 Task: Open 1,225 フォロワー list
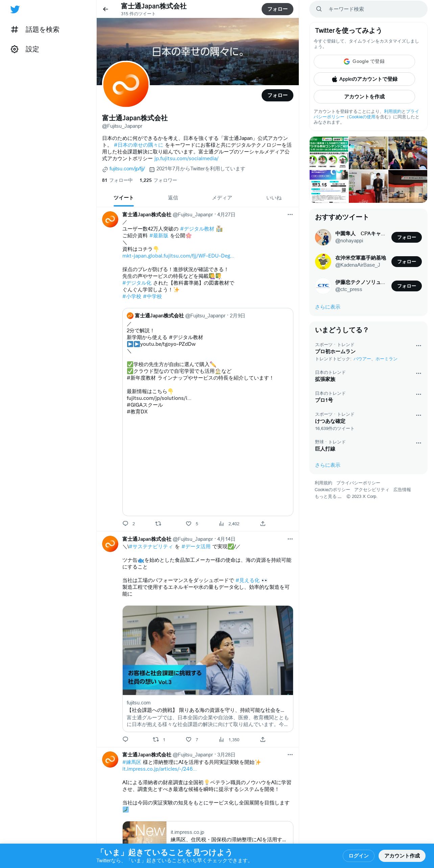coord(158,180)
